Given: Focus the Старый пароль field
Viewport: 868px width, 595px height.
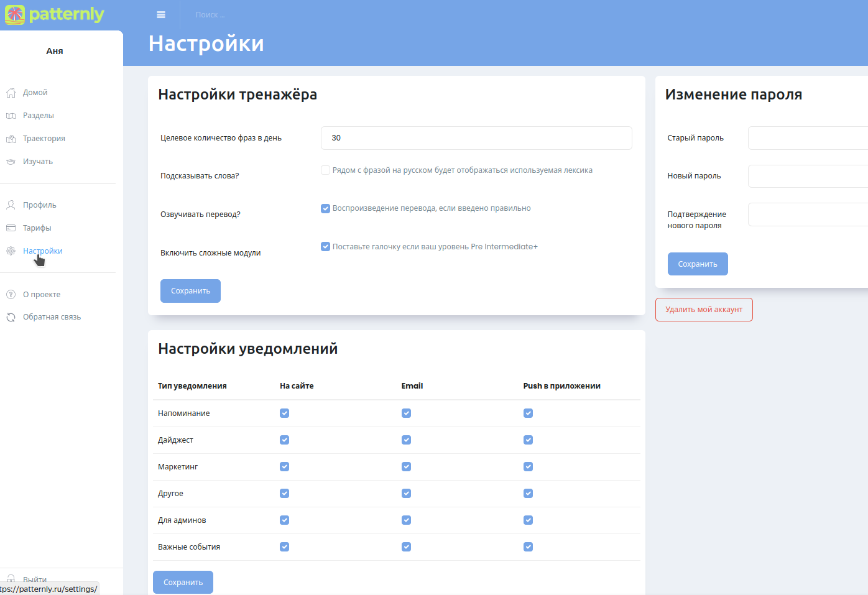Looking at the screenshot, I should coord(807,138).
